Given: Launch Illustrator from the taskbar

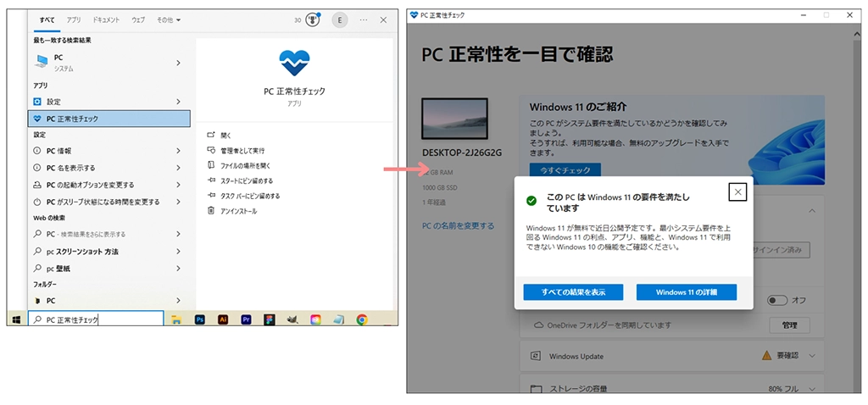Looking at the screenshot, I should [224, 319].
